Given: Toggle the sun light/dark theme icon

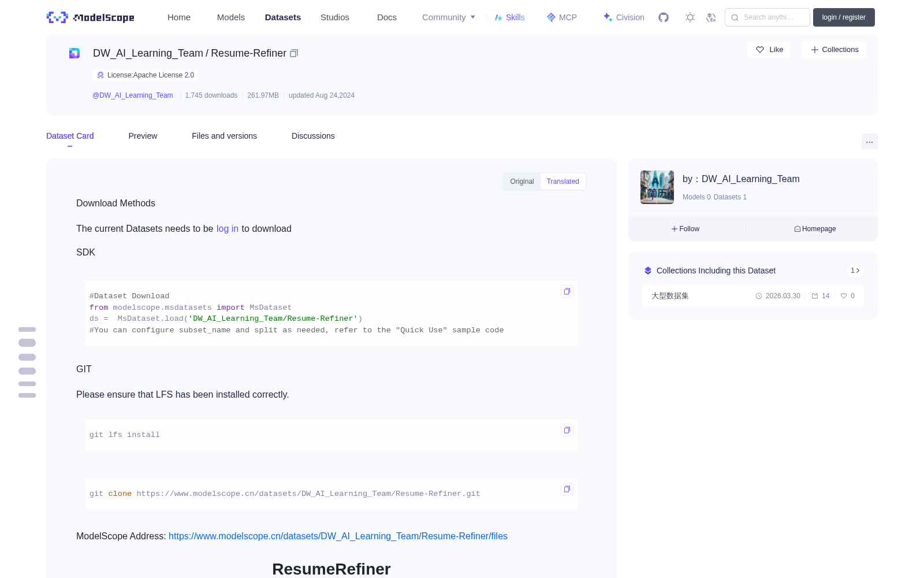Looking at the screenshot, I should pyautogui.click(x=690, y=17).
